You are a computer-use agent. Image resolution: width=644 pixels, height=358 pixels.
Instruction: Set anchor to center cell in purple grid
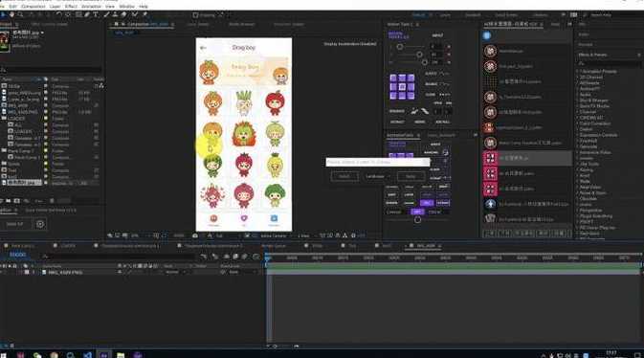(x=402, y=87)
